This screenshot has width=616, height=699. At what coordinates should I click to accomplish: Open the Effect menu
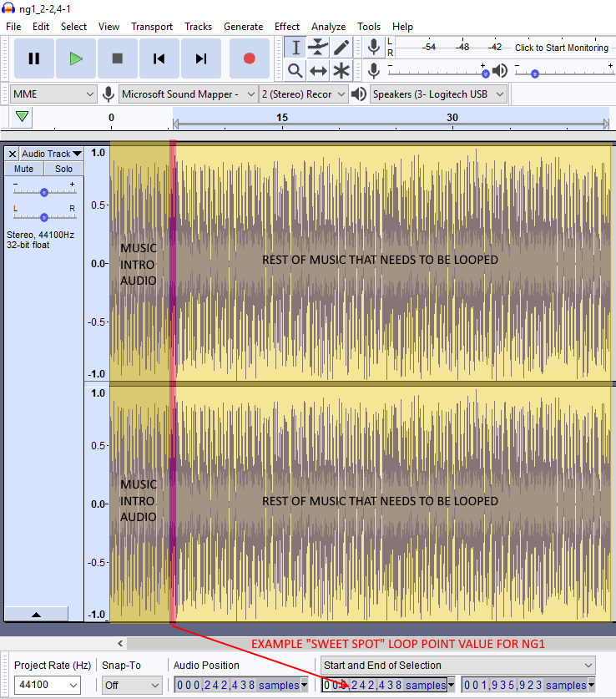[287, 27]
